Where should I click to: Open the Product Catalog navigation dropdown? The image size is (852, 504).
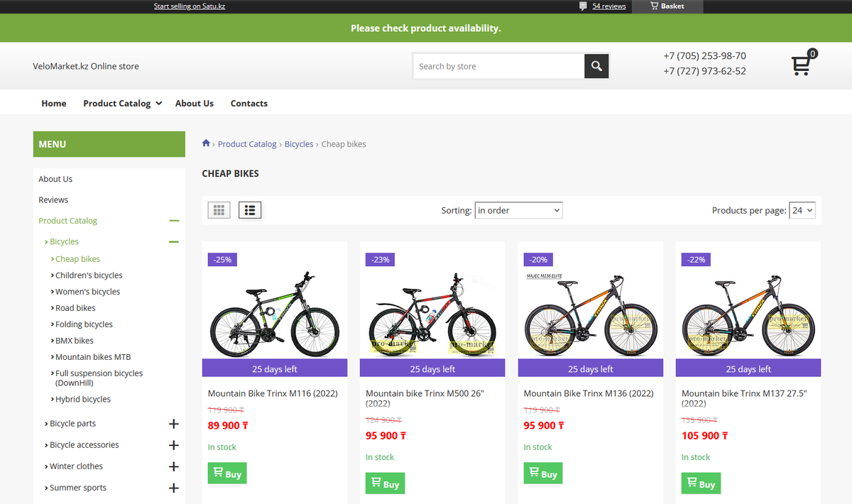[123, 103]
